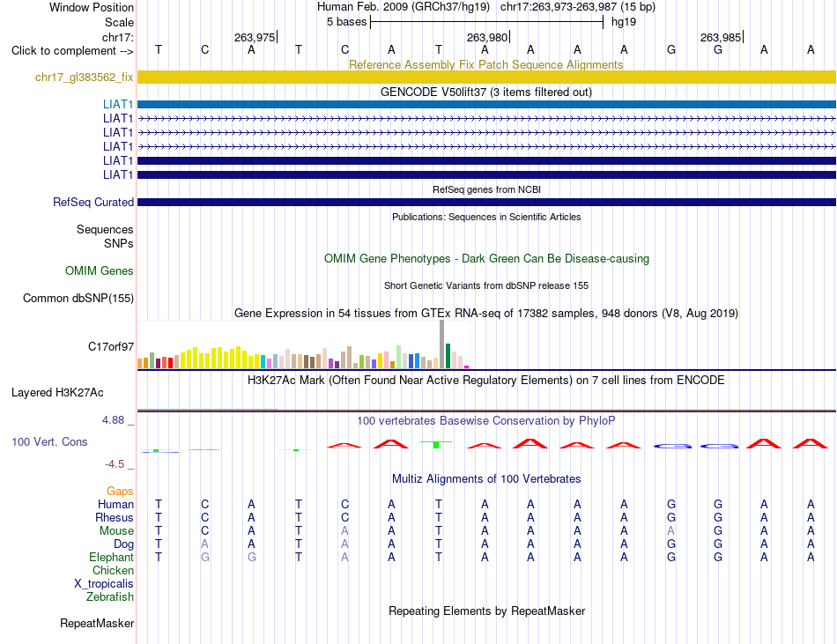The height and width of the screenshot is (644, 837).
Task: Click the Gaps label in Multiz track
Action: (120, 491)
